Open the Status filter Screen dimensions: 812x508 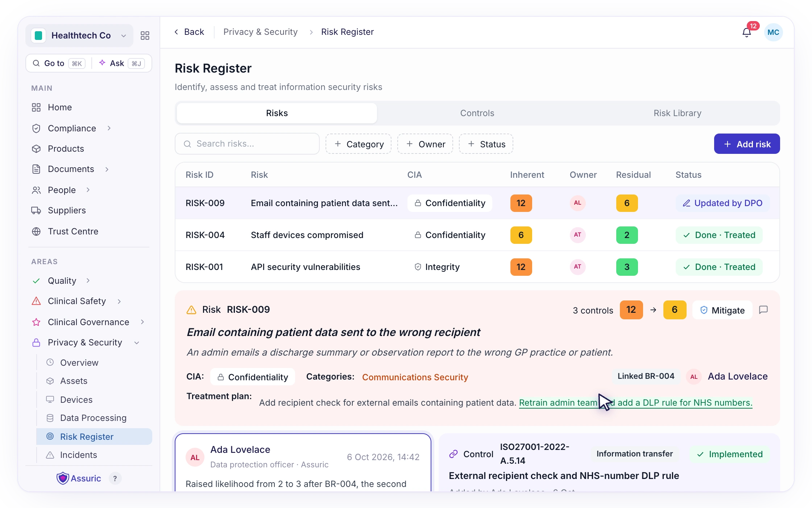[x=486, y=144]
